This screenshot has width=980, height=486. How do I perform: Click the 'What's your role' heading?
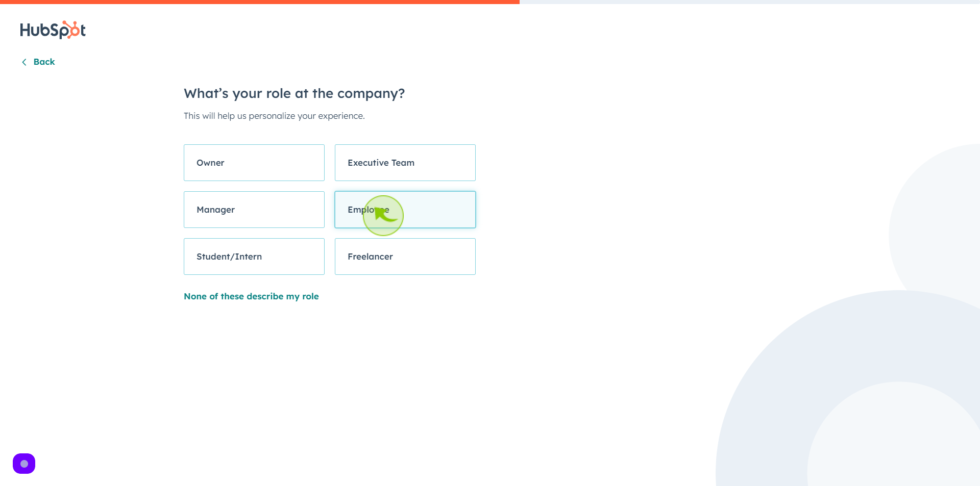point(295,93)
